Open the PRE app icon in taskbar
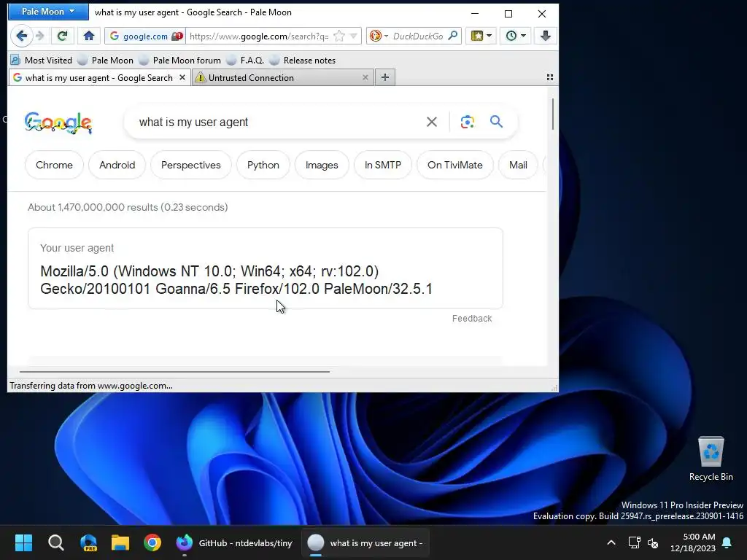This screenshot has width=747, height=560. pos(88,542)
